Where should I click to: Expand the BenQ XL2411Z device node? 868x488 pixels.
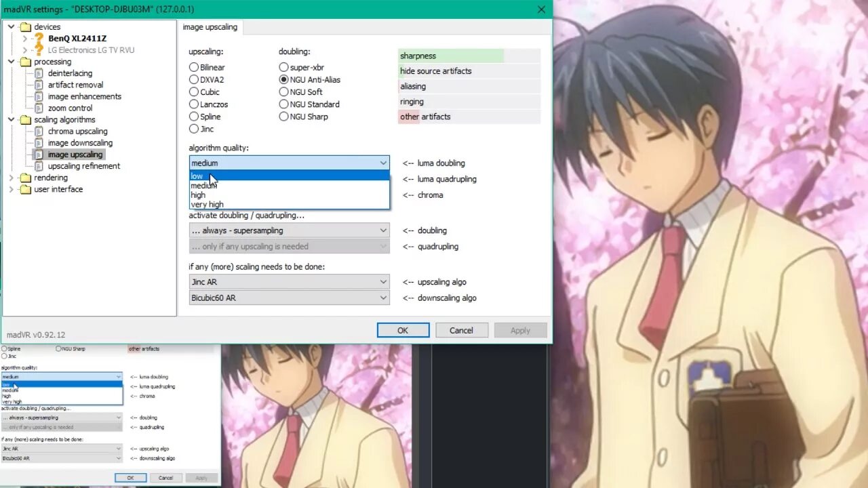[25, 39]
